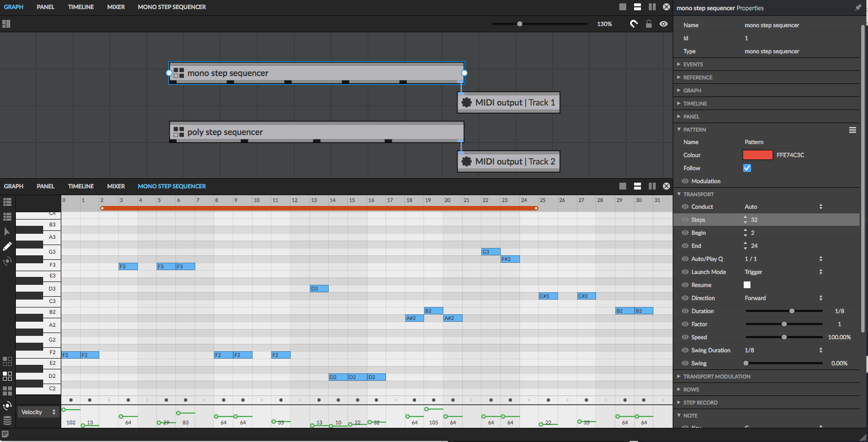Toggle the Resume checkbox
Image resolution: width=868 pixels, height=442 pixels.
coord(747,285)
